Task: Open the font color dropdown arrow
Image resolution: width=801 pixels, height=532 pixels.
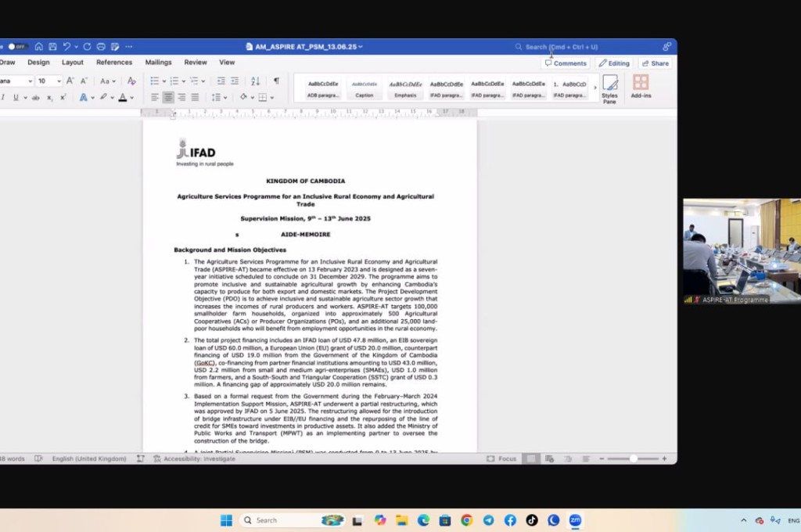Action: [131, 98]
